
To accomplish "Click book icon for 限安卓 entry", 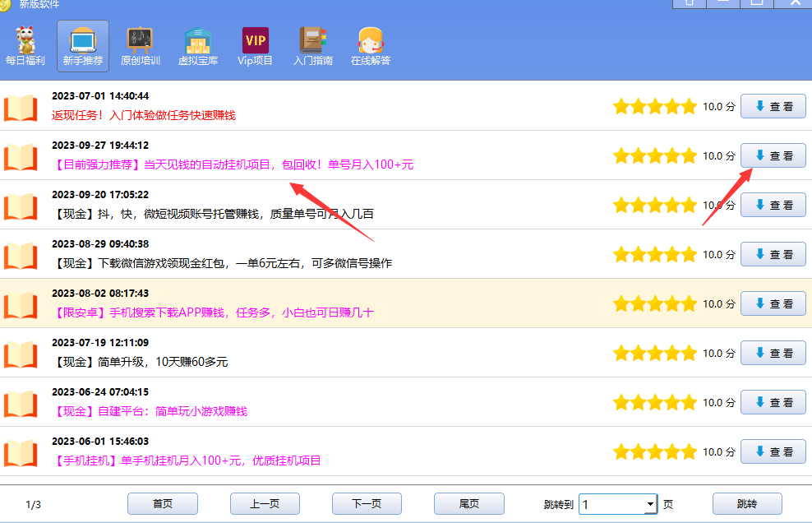I will [21, 305].
